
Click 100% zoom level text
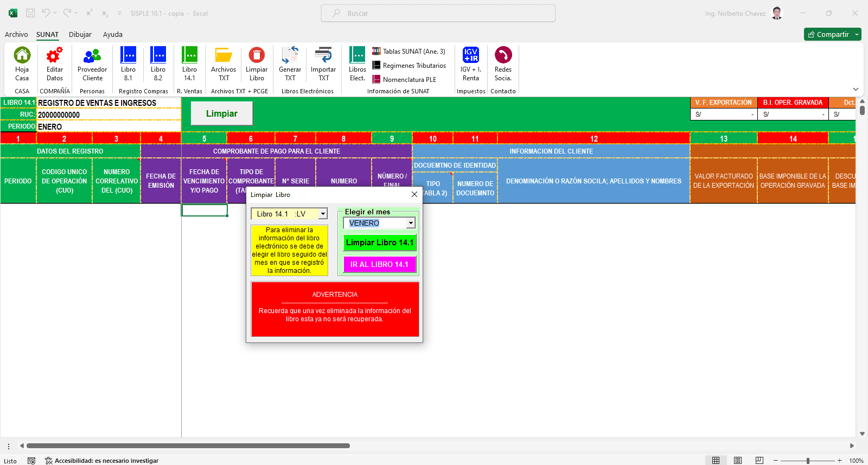tap(856, 461)
